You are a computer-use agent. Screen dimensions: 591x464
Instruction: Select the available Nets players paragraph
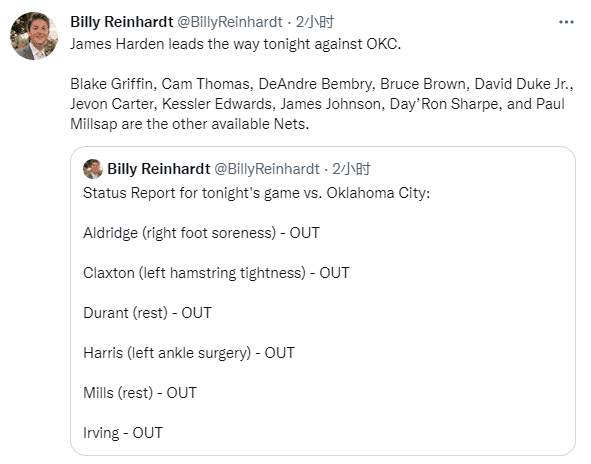[322, 104]
